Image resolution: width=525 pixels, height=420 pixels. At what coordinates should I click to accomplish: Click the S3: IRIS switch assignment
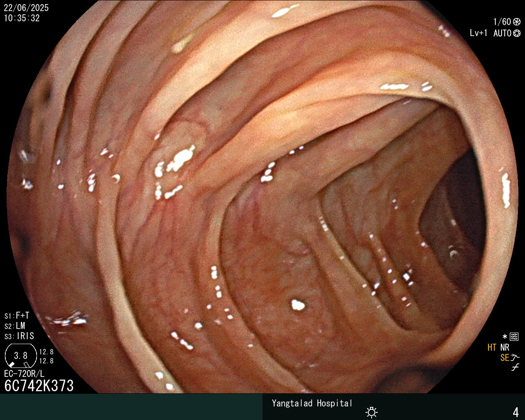[19, 336]
